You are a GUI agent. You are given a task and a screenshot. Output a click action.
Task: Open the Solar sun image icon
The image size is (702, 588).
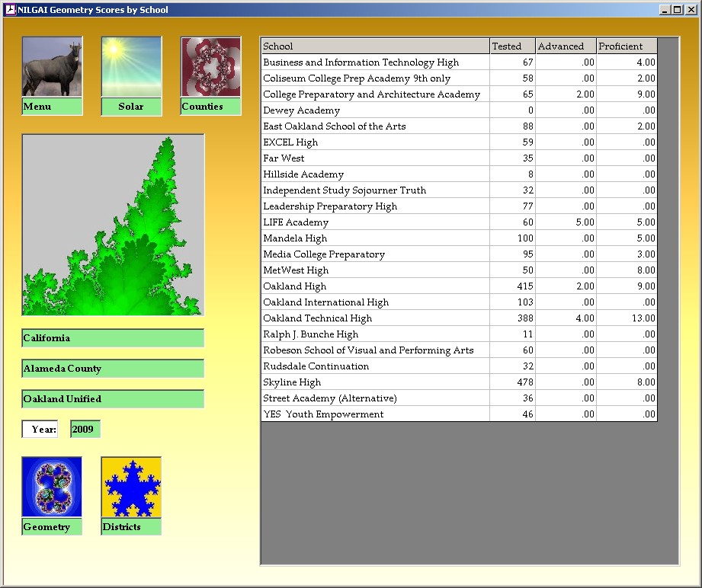(131, 67)
